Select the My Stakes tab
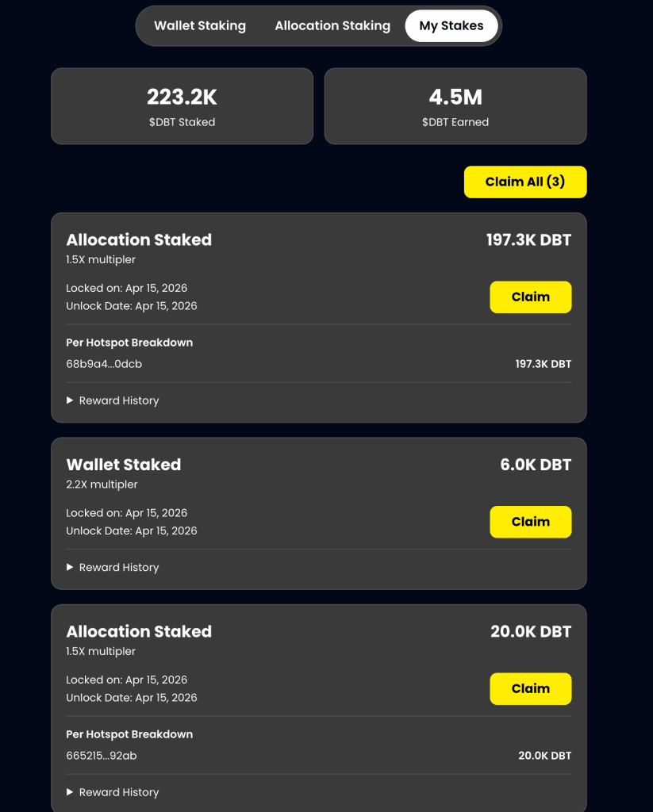 (x=451, y=26)
